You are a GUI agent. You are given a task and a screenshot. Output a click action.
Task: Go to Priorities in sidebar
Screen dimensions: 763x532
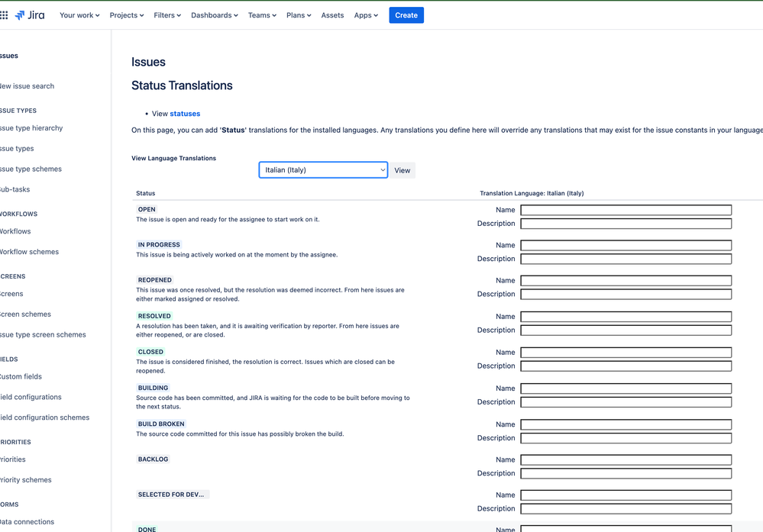coord(13,459)
